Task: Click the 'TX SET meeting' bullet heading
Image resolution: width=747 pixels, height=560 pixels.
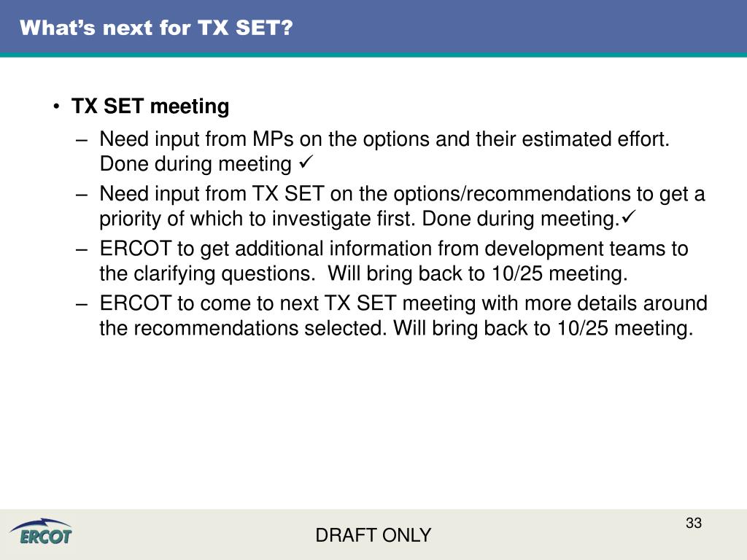Action: pyautogui.click(x=150, y=106)
